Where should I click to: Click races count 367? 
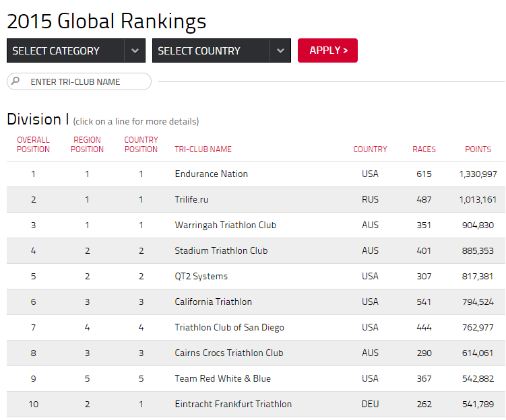tap(424, 378)
